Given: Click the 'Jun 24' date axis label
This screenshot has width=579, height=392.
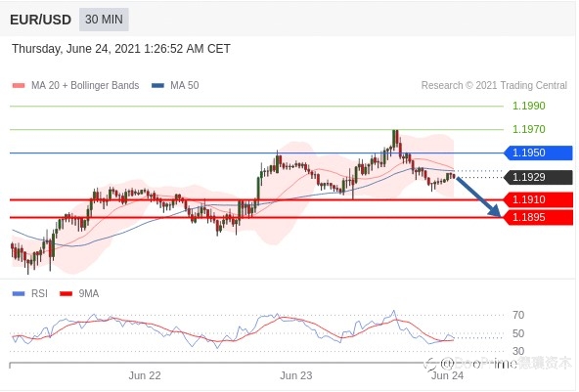Looking at the screenshot, I should point(448,375).
